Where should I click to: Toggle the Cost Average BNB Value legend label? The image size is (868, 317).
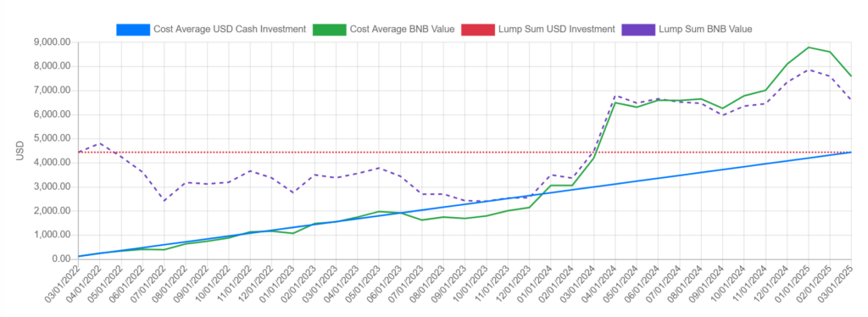pos(402,30)
